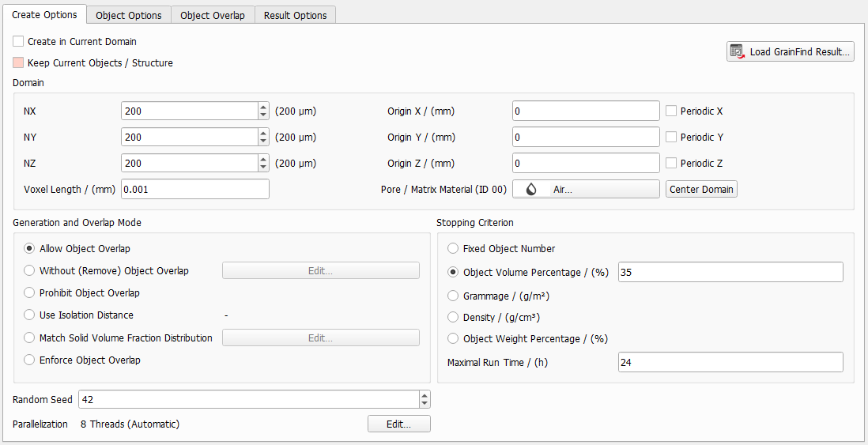Check the Periodic Z option
The width and height of the screenshot is (868, 445).
pos(671,164)
